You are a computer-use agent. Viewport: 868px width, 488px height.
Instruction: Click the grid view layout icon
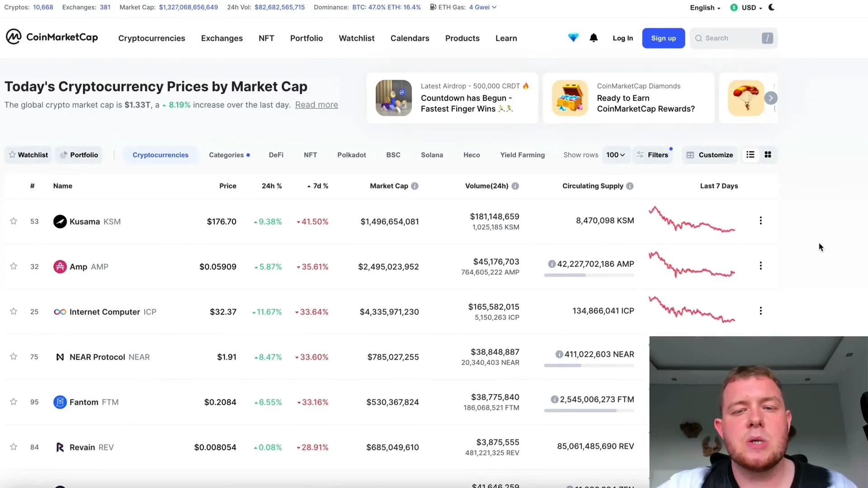click(x=768, y=155)
